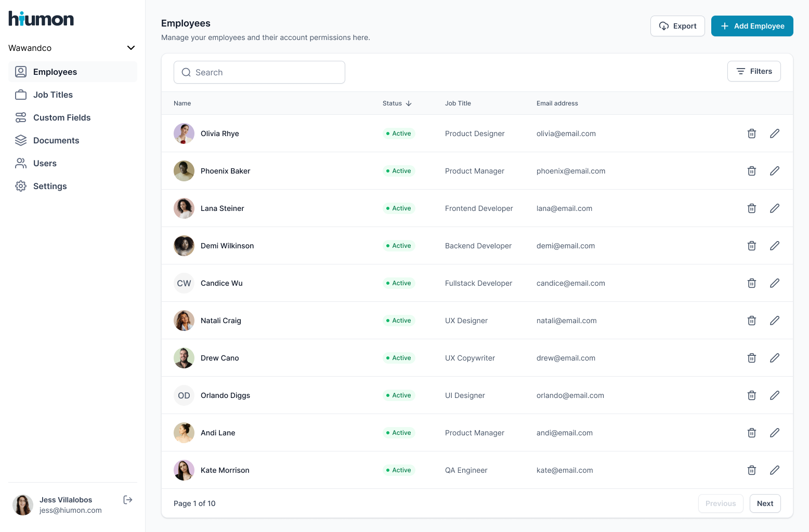This screenshot has width=809, height=532.
Task: Click the Add Employee button
Action: tap(752, 26)
